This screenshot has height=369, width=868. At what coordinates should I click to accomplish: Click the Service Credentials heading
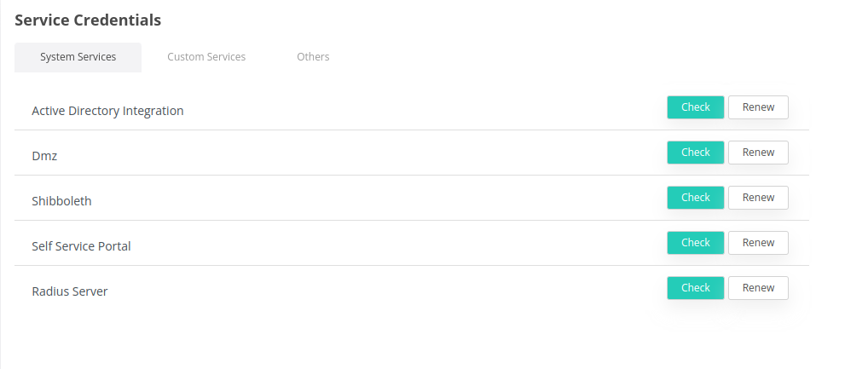(x=88, y=20)
